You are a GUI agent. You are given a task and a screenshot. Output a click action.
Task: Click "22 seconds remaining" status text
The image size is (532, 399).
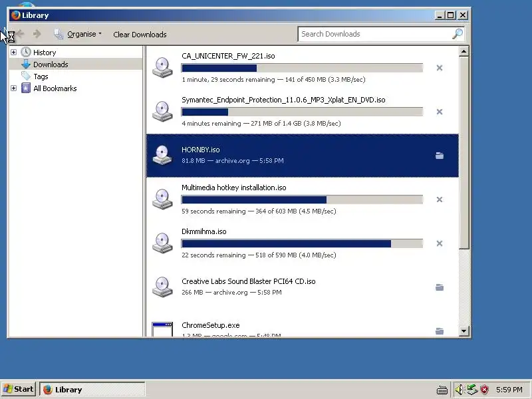213,255
